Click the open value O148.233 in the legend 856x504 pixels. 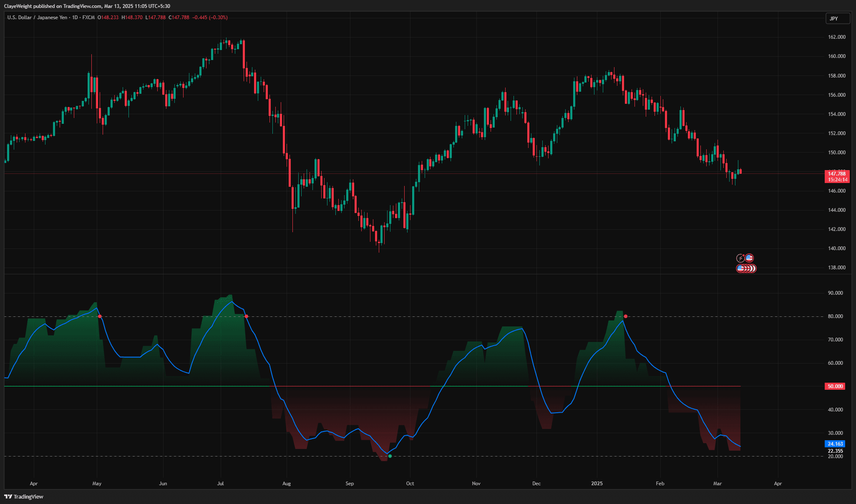pyautogui.click(x=110, y=18)
